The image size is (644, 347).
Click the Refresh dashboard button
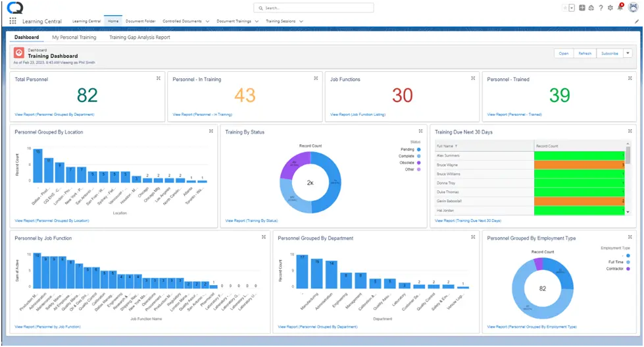coord(585,53)
